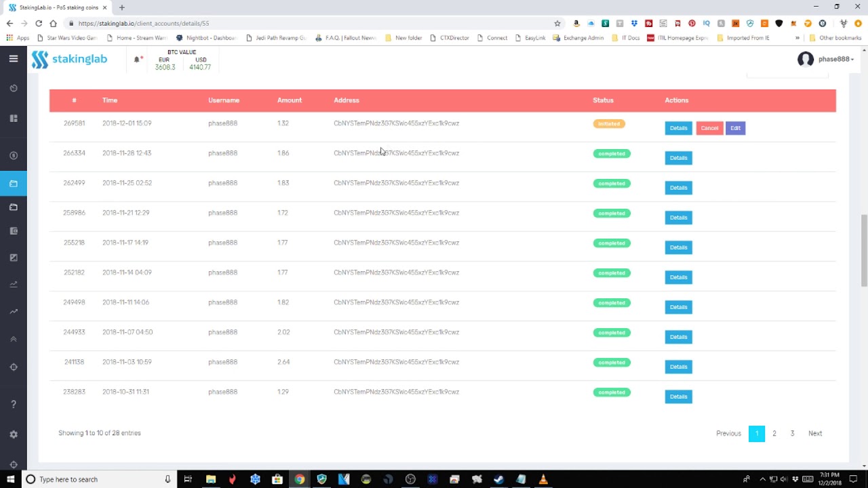Open Details for transaction 252182
Image resolution: width=868 pixels, height=488 pixels.
(x=678, y=277)
